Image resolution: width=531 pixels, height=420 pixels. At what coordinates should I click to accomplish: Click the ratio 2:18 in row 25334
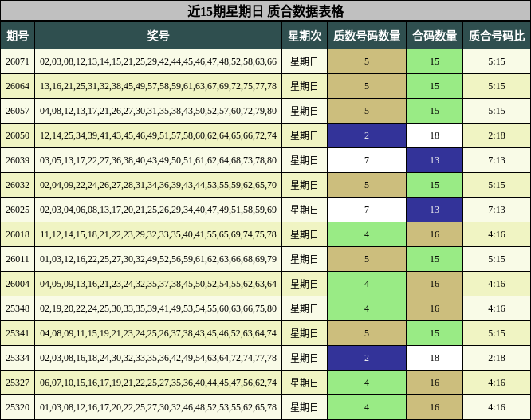point(497,358)
